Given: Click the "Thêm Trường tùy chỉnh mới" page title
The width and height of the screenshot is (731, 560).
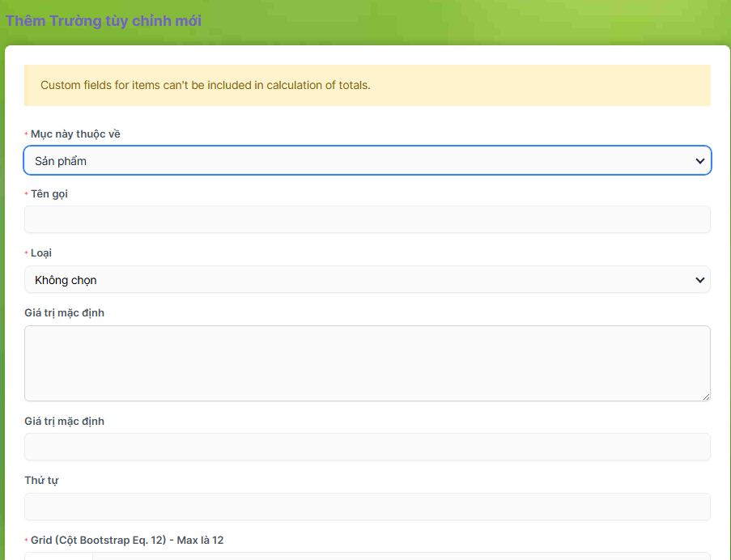Looking at the screenshot, I should (x=104, y=21).
